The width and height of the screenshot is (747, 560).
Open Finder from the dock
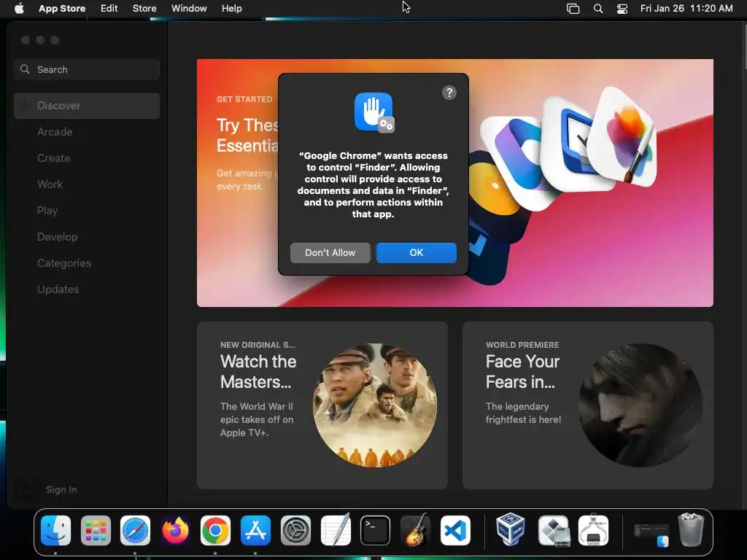pyautogui.click(x=55, y=531)
